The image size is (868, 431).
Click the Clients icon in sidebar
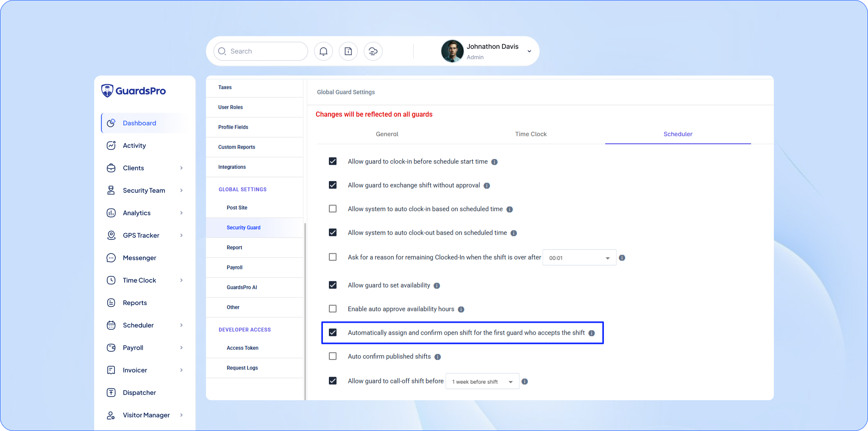111,168
